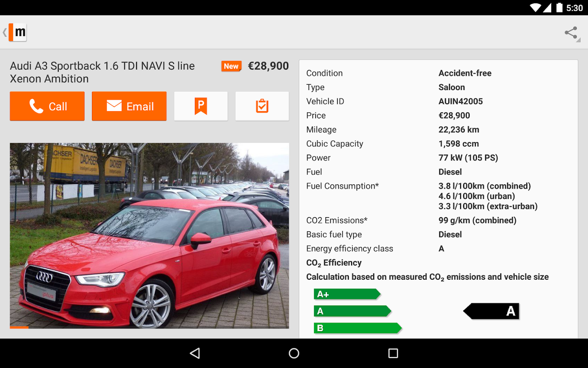The width and height of the screenshot is (588, 368).
Task: Select the 1,598 ccm cubic capacity value
Action: tap(459, 144)
